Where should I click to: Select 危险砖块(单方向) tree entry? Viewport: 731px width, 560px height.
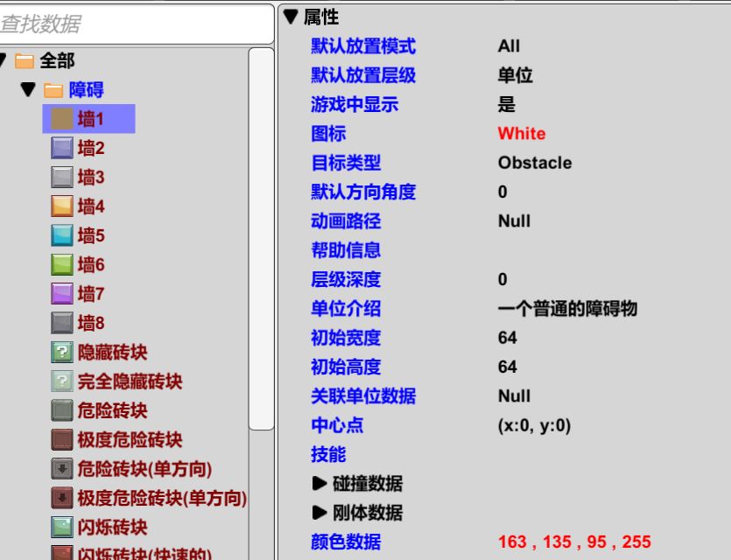coord(144,469)
